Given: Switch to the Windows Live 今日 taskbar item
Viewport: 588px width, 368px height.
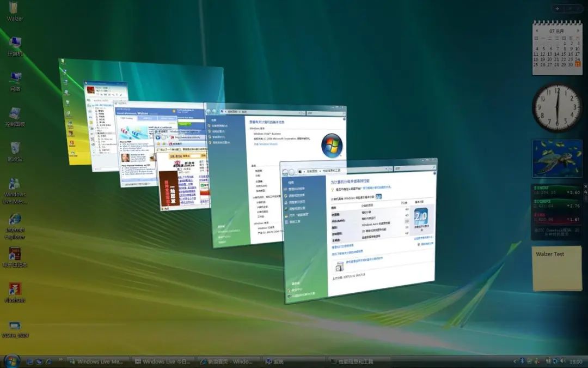Looking at the screenshot, I should coord(163,361).
